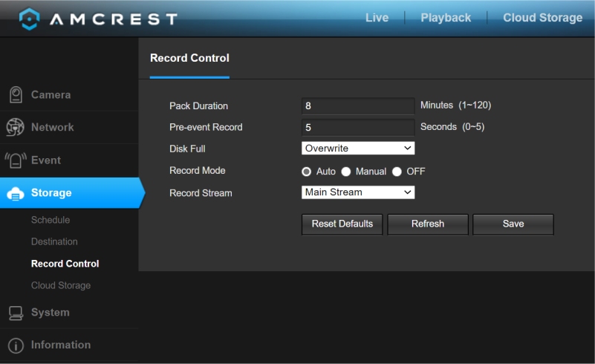Select the Manual record mode radio
The width and height of the screenshot is (595, 364).
click(345, 172)
